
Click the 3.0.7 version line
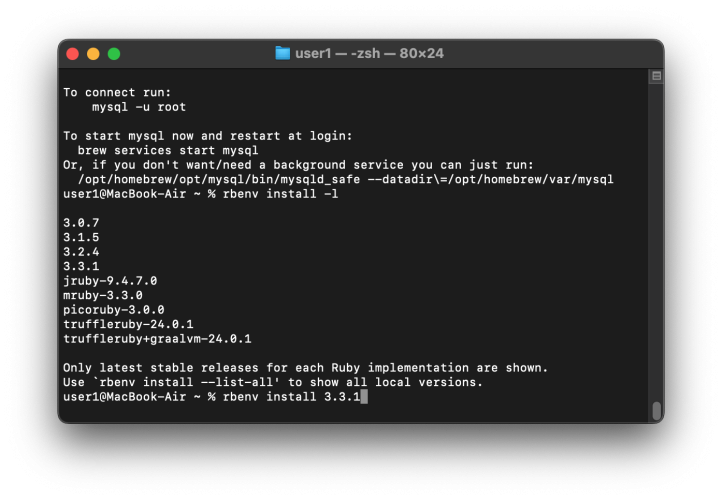pos(81,222)
